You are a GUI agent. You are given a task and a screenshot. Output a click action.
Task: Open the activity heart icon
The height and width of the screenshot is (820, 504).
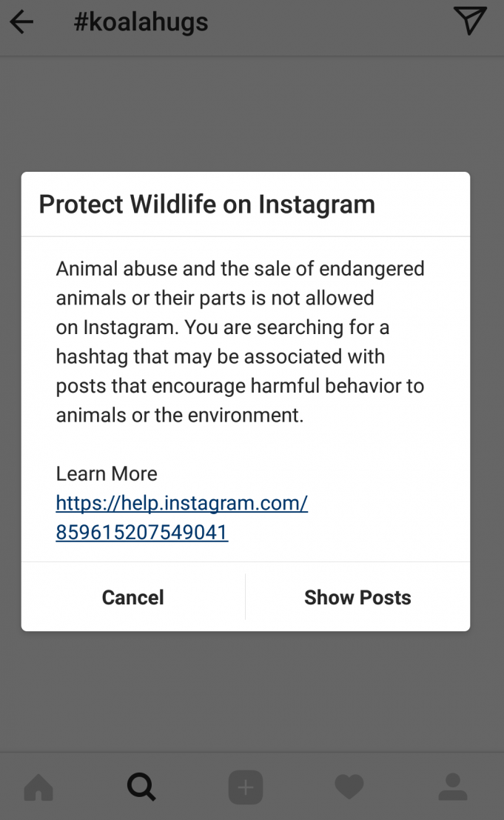349,787
